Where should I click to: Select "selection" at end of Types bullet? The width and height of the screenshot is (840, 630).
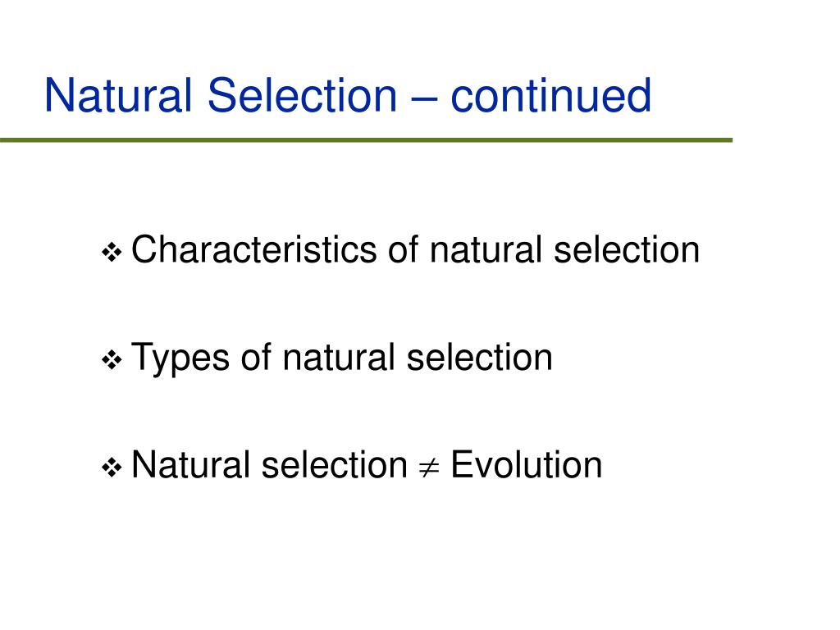pos(479,357)
